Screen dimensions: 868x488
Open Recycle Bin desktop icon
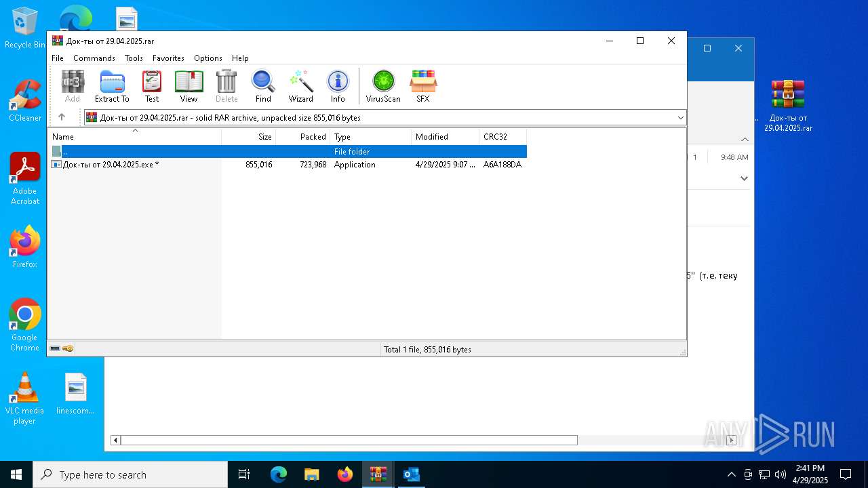tap(24, 28)
